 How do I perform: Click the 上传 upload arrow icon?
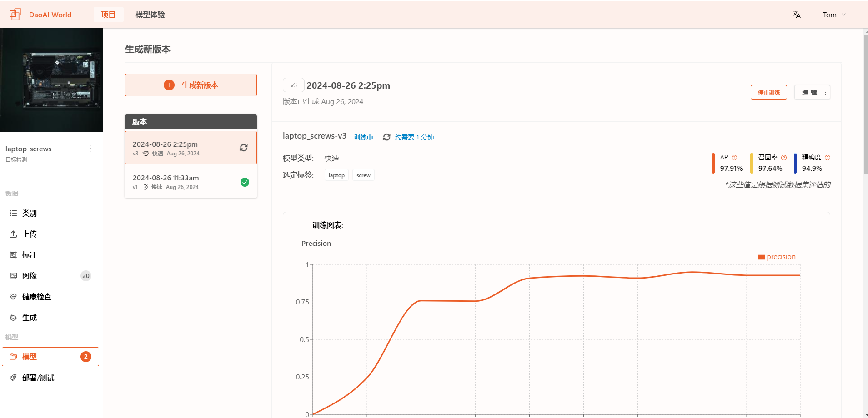coord(13,234)
